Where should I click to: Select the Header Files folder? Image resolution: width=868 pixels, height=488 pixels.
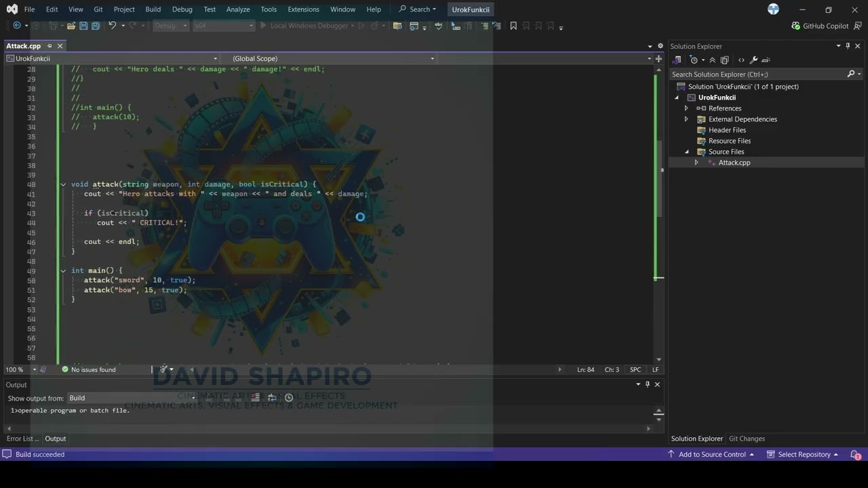point(727,130)
